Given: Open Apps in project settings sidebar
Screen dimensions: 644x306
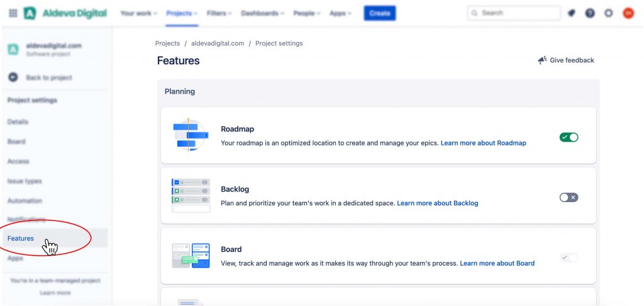Looking at the screenshot, I should pos(15,258).
